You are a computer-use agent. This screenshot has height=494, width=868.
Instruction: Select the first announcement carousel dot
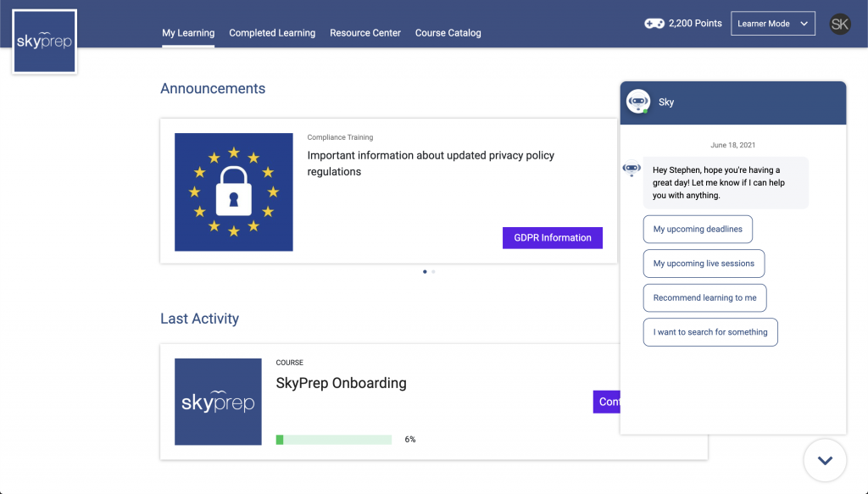(x=425, y=272)
